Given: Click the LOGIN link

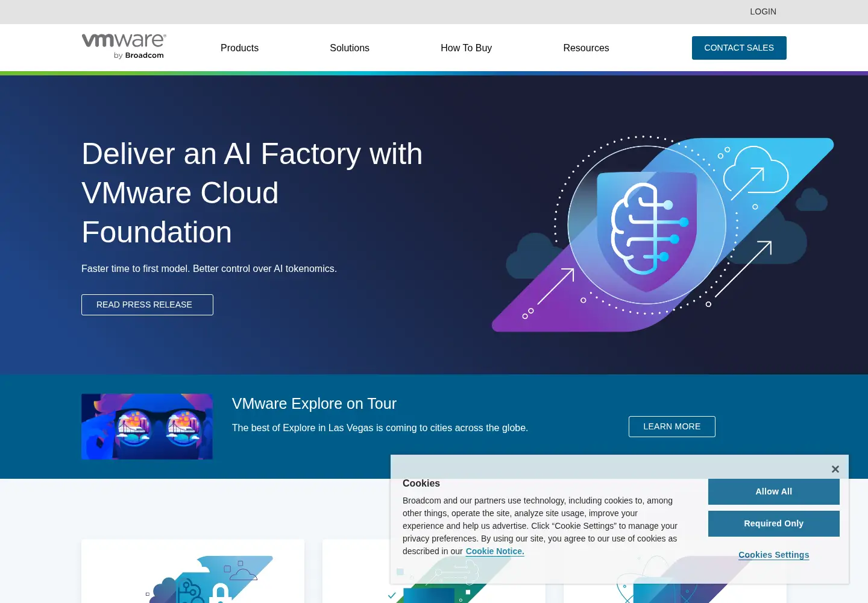Looking at the screenshot, I should pos(763,11).
